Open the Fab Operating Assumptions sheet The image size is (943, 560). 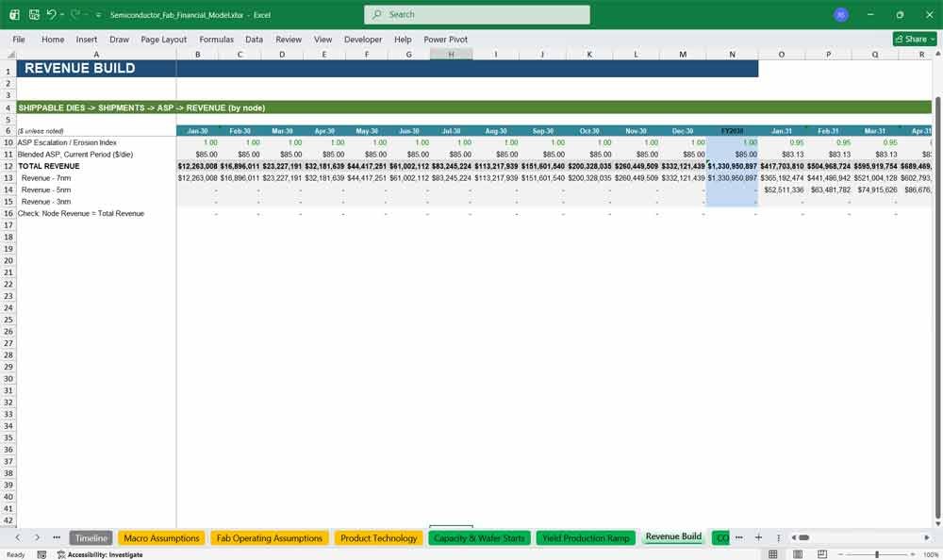click(x=269, y=537)
